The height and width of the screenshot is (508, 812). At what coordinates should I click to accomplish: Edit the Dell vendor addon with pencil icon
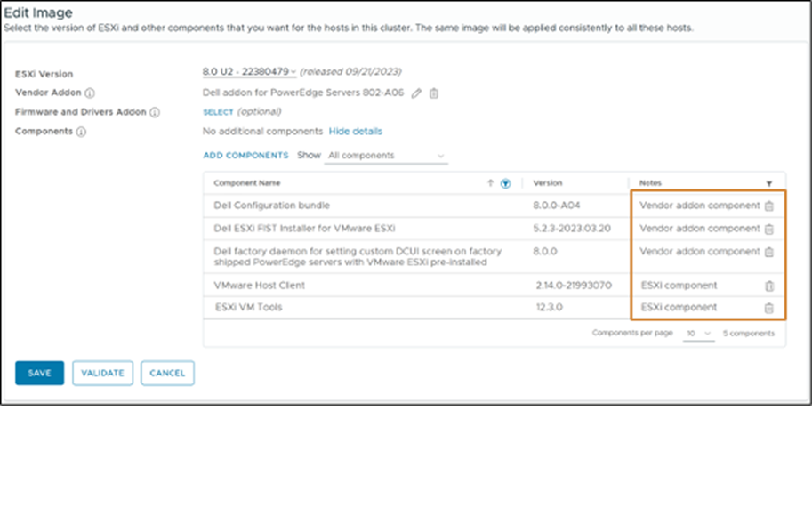point(416,93)
